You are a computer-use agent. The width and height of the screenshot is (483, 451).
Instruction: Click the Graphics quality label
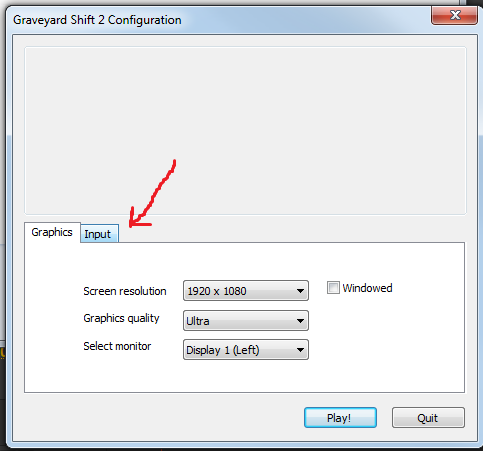121,318
